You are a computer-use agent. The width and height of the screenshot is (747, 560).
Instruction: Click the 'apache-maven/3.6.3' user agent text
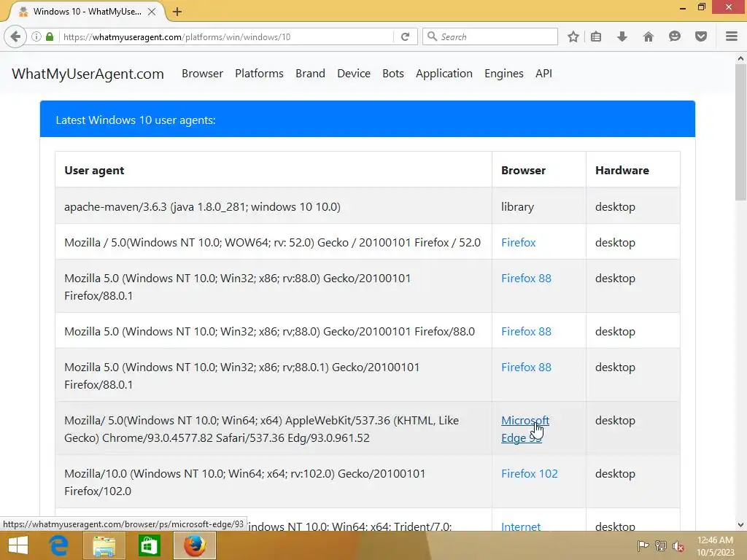pos(203,206)
